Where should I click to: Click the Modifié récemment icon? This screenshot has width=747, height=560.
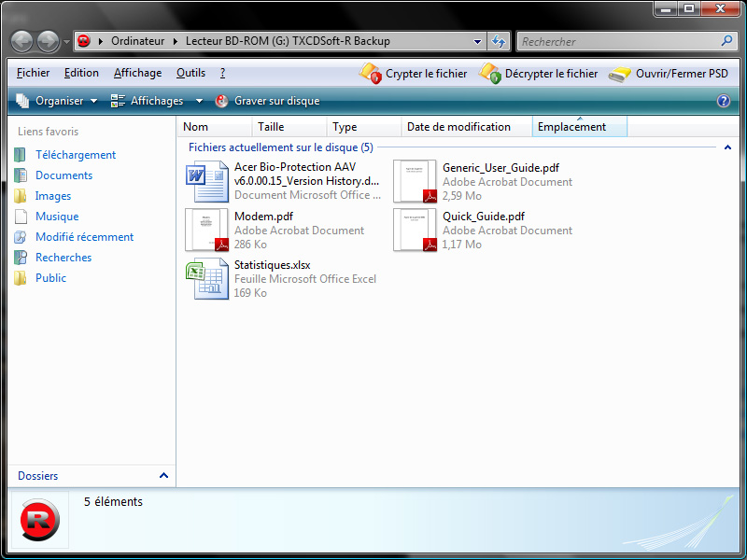pyautogui.click(x=20, y=237)
